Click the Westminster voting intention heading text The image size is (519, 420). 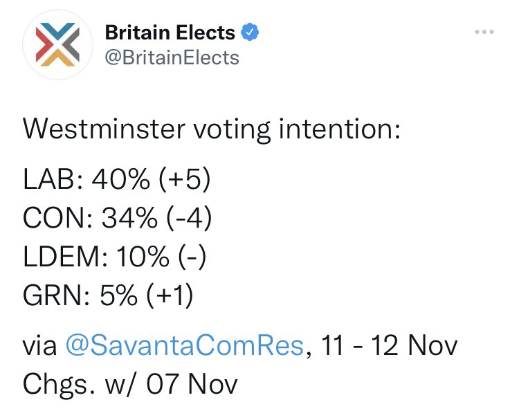pyautogui.click(x=212, y=129)
